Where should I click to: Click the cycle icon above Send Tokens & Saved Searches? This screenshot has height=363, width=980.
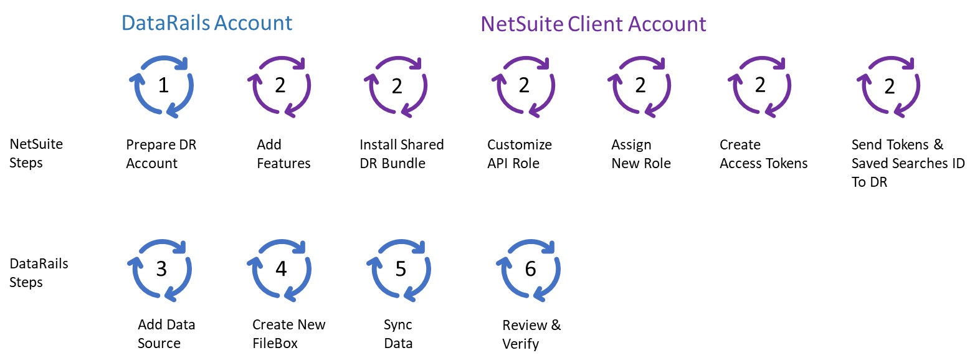888,87
